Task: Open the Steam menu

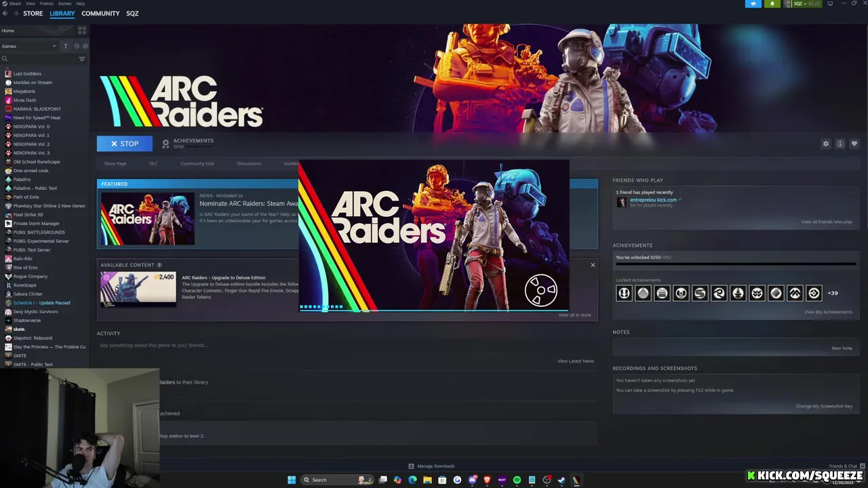Action: coord(14,3)
